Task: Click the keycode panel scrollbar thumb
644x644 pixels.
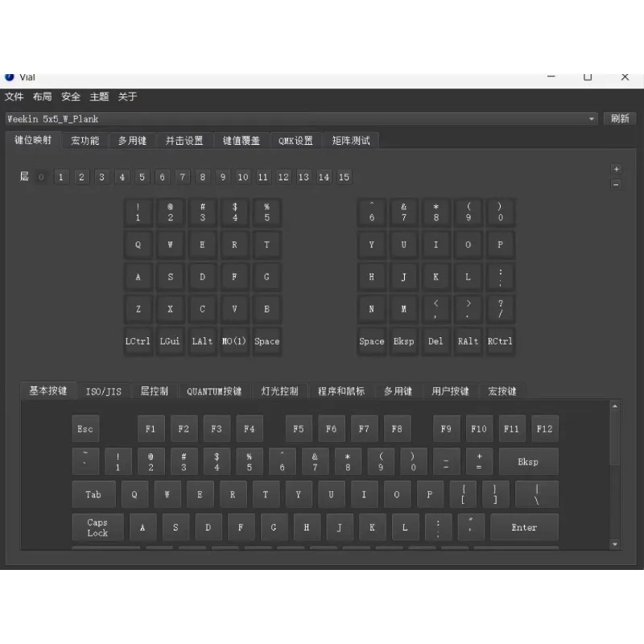Action: click(615, 439)
